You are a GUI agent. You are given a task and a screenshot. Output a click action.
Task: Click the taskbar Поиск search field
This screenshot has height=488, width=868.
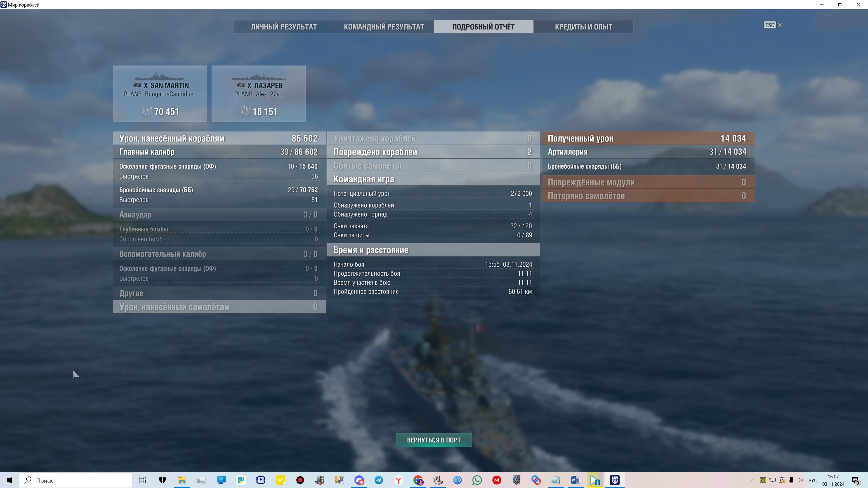(76, 480)
